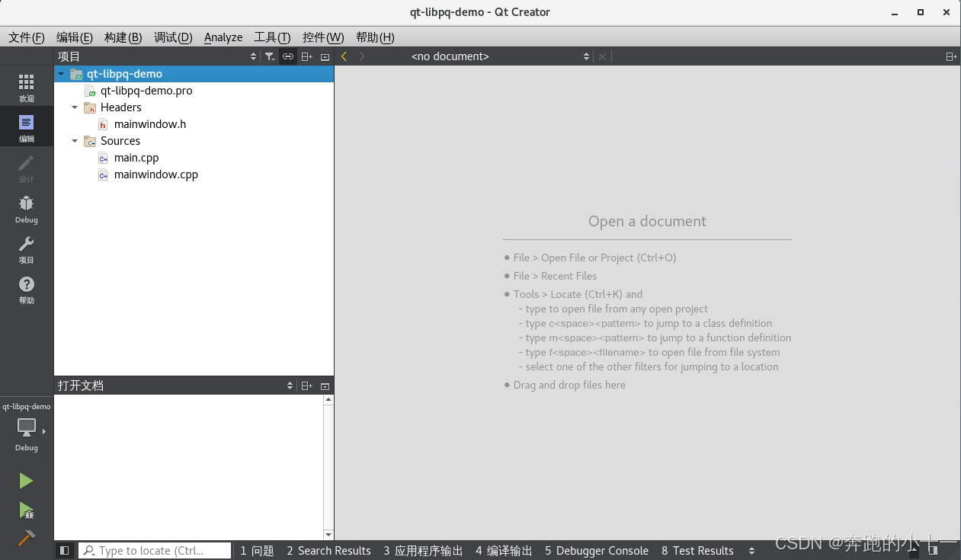Collapse the Headers folder in project tree
Screen dimensions: 961x560
point(75,107)
